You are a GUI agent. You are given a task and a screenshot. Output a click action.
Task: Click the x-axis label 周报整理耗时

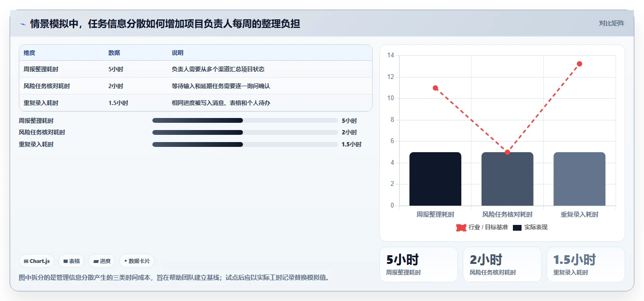coord(435,214)
